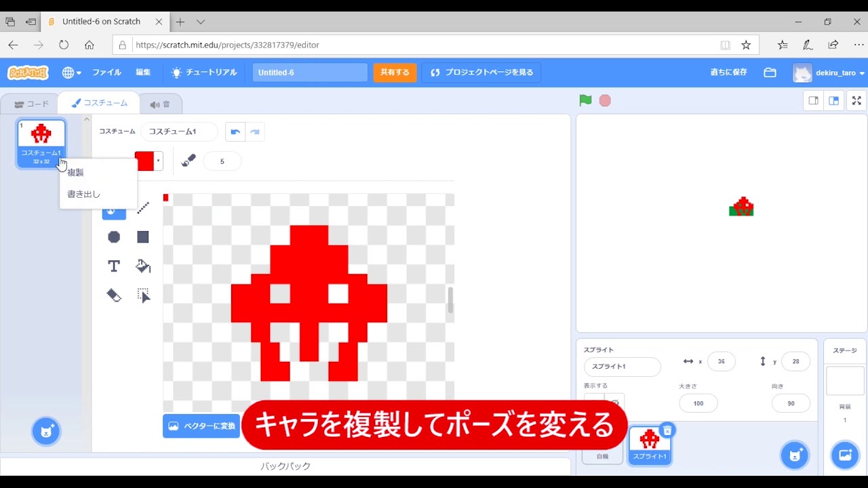Open the バックパック panel
The image size is (868, 488).
click(285, 466)
